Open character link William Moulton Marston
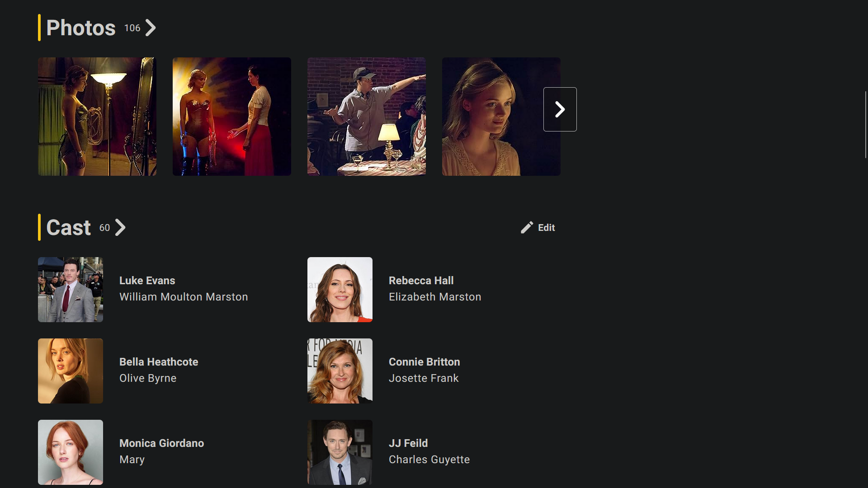 tap(184, 297)
